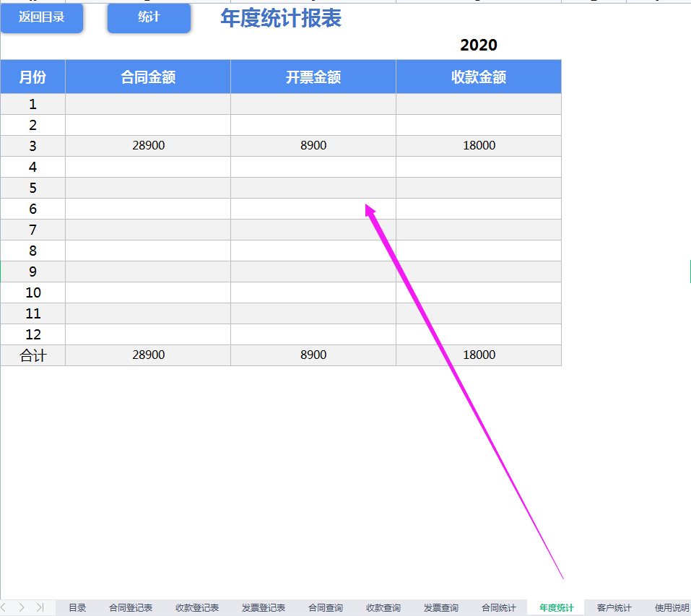Switch to the 合同查询 sheet tab
The height and width of the screenshot is (616, 691).
pos(325,607)
